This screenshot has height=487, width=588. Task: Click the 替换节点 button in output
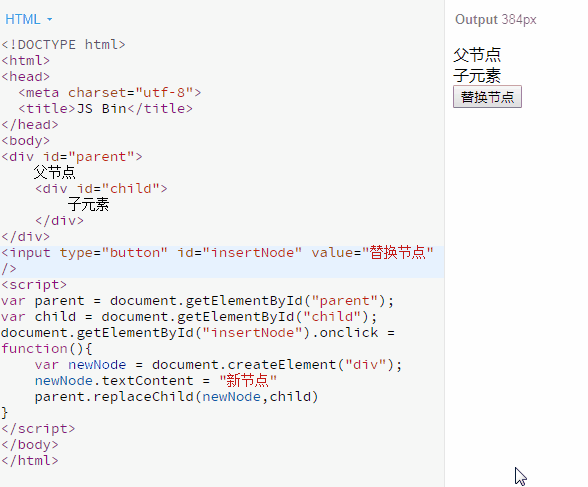click(x=487, y=97)
